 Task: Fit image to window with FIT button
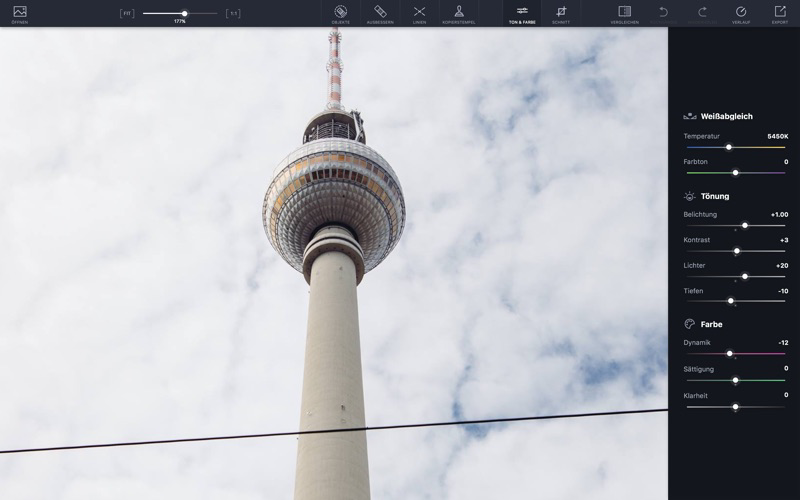127,13
